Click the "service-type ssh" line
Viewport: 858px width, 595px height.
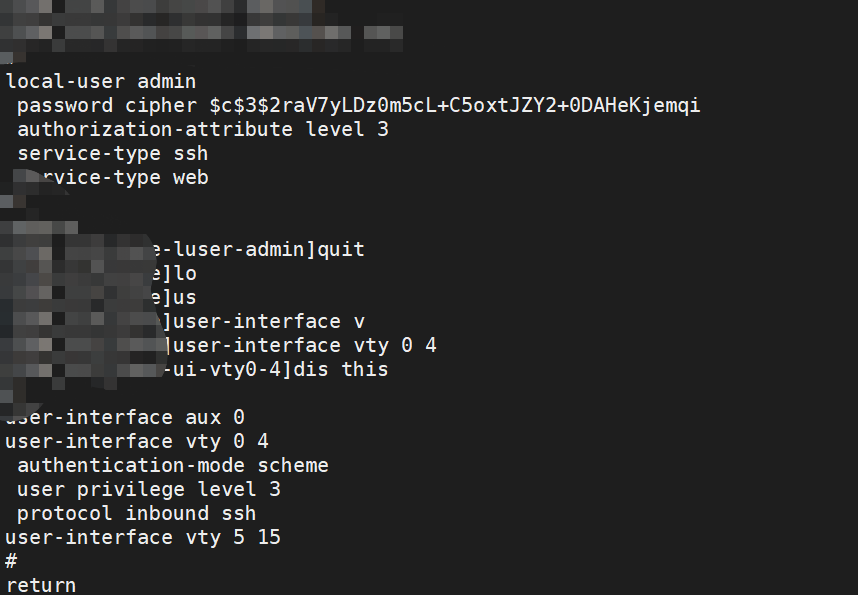click(x=113, y=153)
